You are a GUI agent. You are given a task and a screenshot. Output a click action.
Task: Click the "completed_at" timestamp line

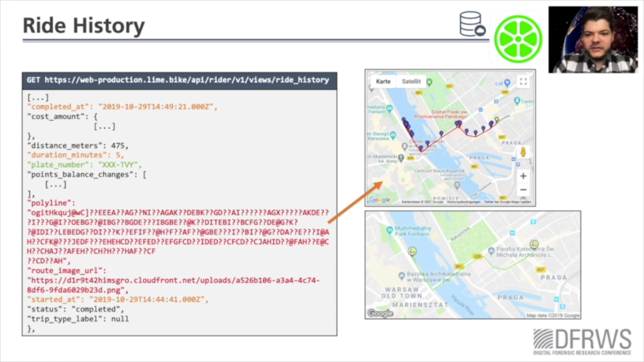123,107
